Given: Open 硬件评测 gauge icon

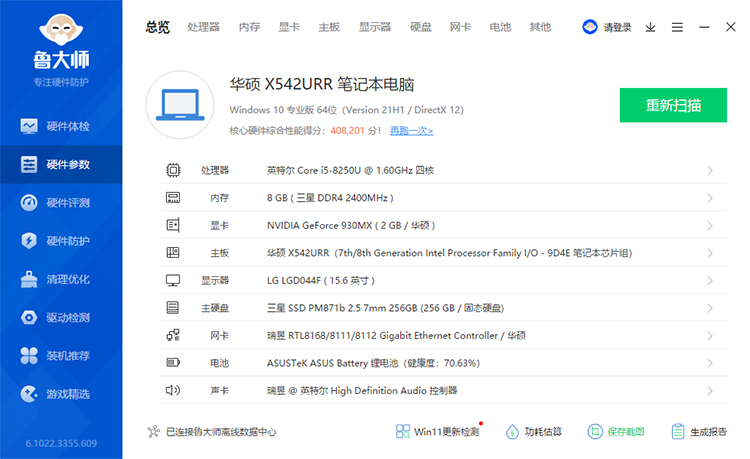Looking at the screenshot, I should tap(29, 203).
